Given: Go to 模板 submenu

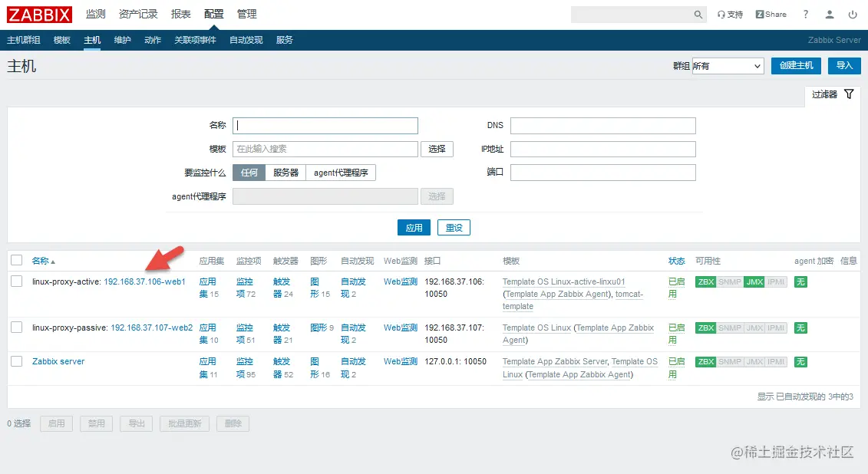Looking at the screenshot, I should [x=62, y=40].
